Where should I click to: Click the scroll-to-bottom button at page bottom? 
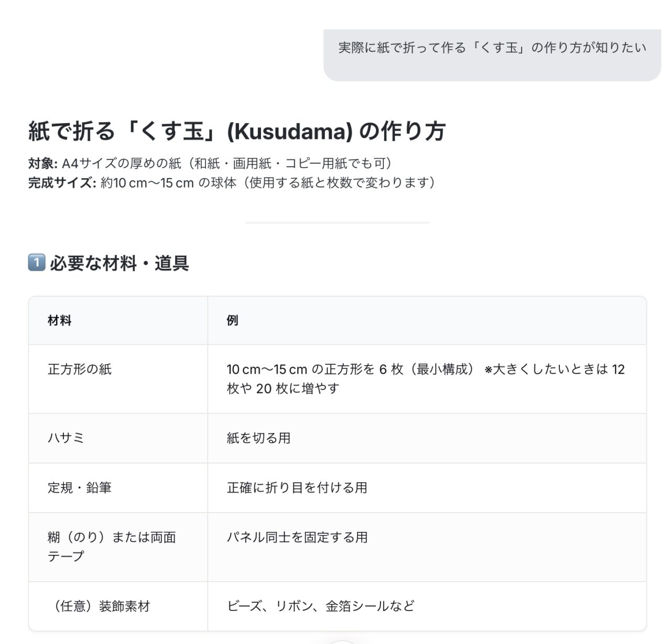point(342,641)
